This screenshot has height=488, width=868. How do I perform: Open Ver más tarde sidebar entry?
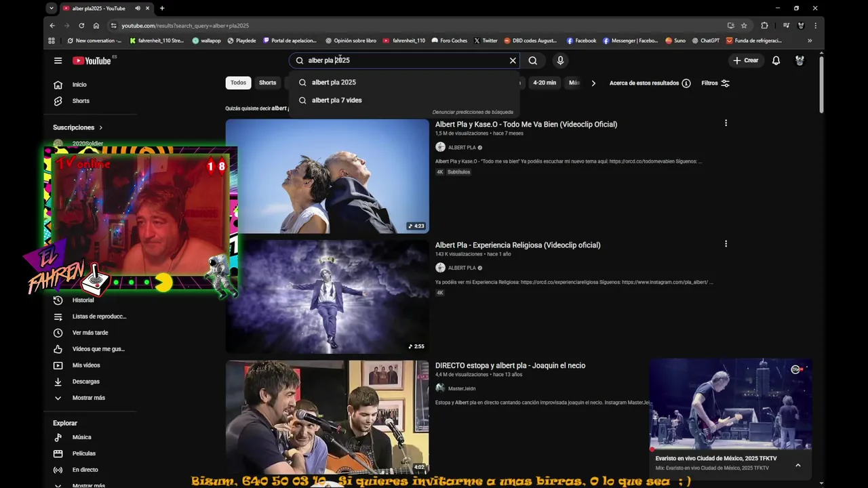coord(90,333)
